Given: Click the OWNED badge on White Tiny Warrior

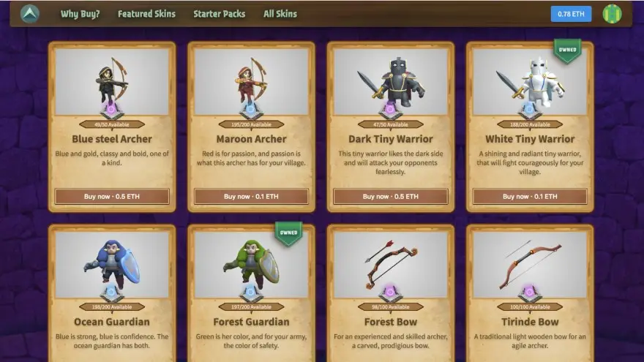Looking at the screenshot, I should click(567, 50).
